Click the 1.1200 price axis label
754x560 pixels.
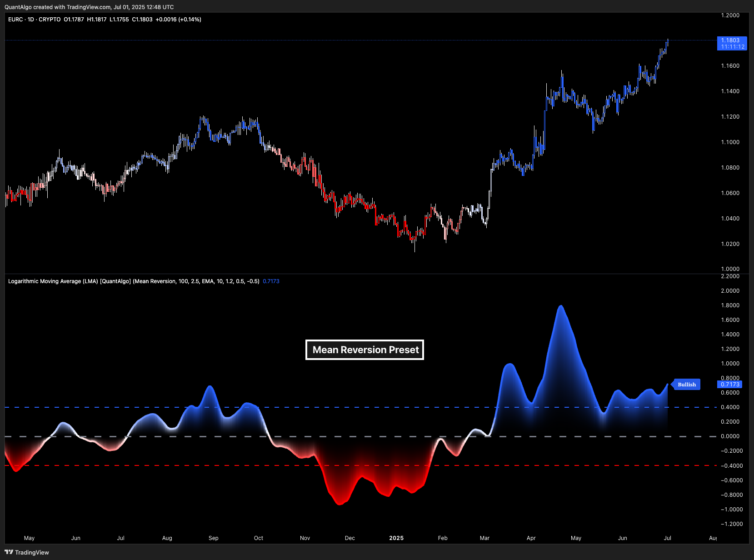[730, 117]
